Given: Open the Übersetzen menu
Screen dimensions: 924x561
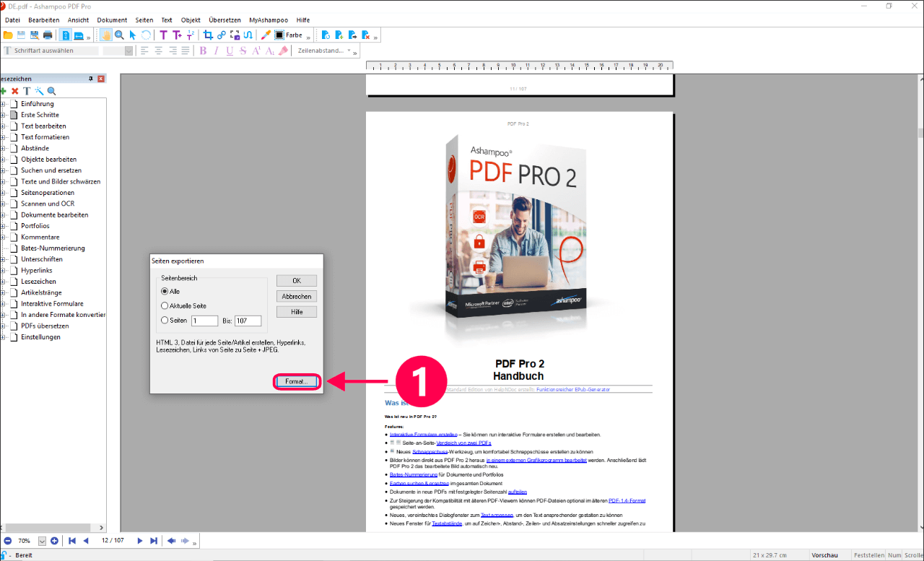Looking at the screenshot, I should 225,20.
